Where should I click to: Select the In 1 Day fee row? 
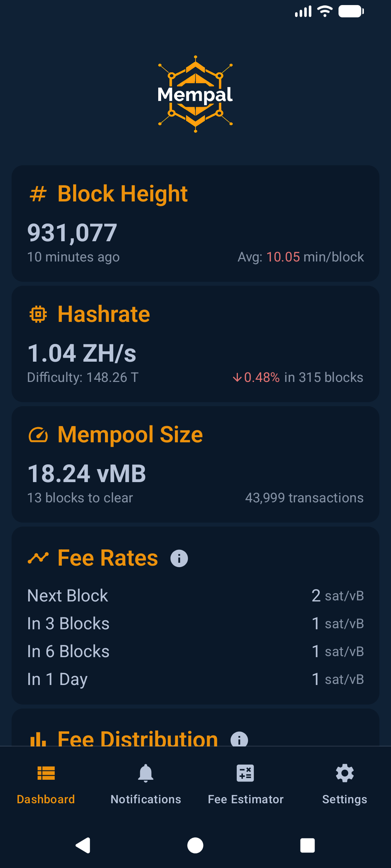click(x=195, y=679)
